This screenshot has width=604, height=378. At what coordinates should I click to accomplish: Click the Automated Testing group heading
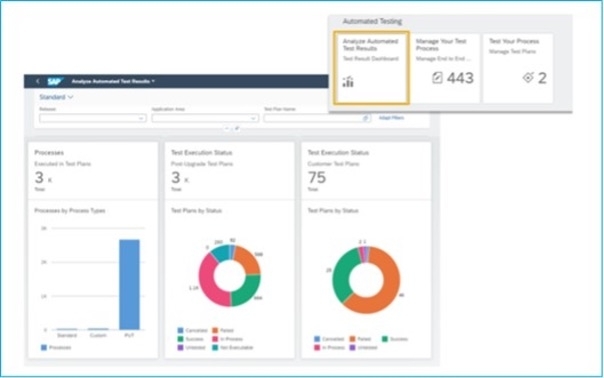[372, 22]
